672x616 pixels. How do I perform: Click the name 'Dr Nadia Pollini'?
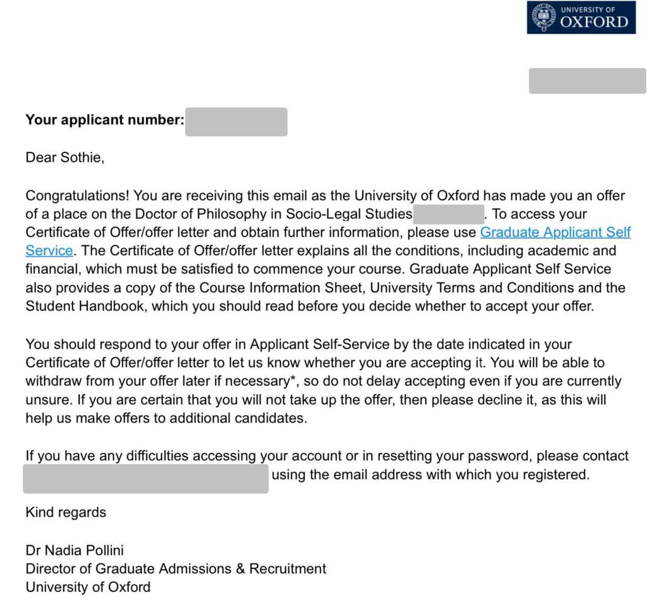[x=75, y=550]
